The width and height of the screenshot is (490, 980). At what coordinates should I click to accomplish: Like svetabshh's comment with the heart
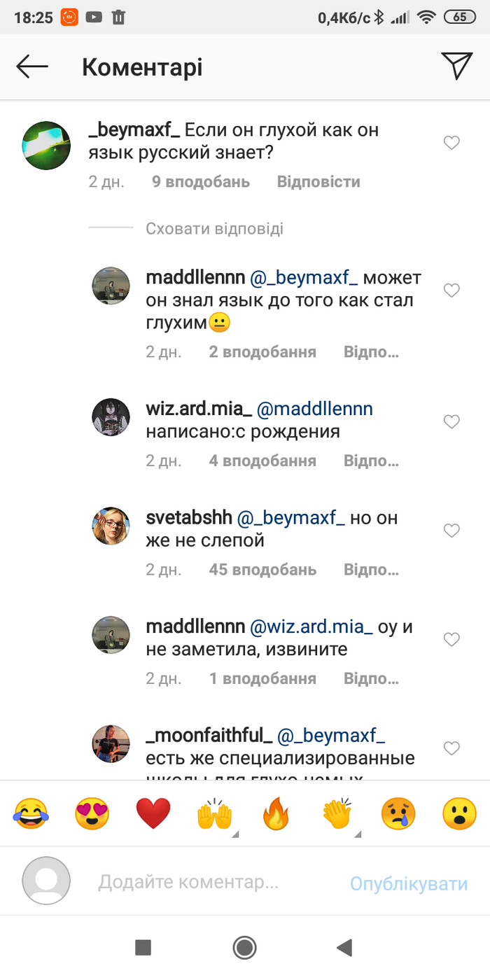(x=452, y=531)
